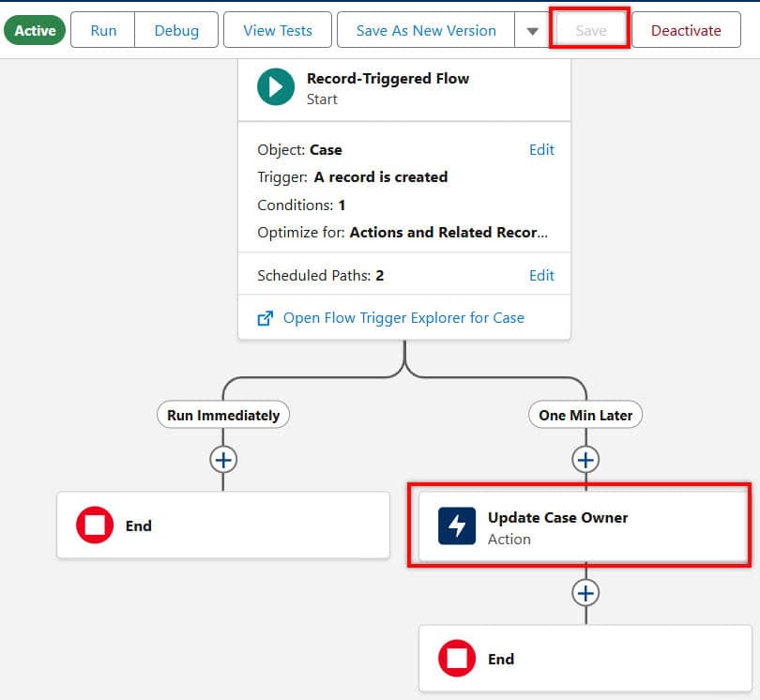Click the End icon under Run Immediately

(95, 525)
